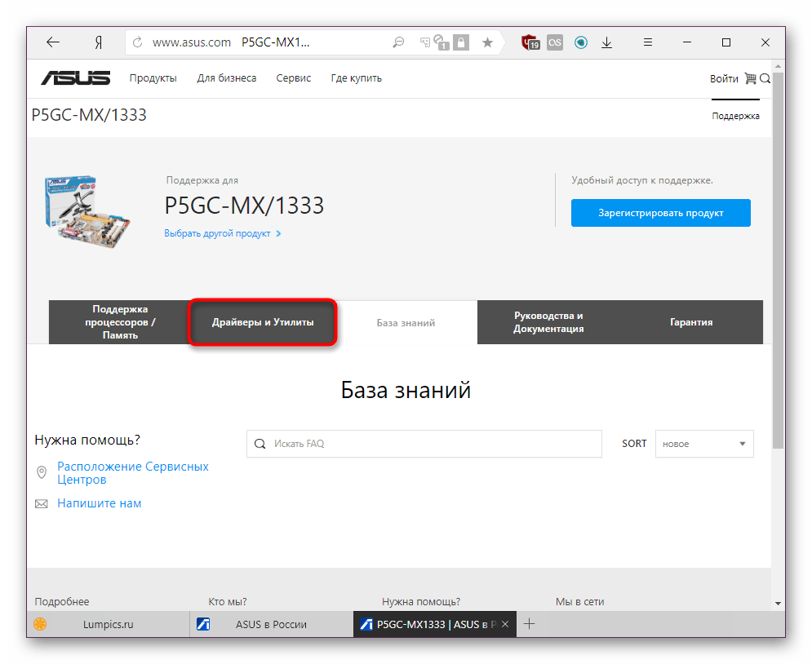Switch to the Lumpics.ru browser tab
812x664 pixels.
[108, 624]
